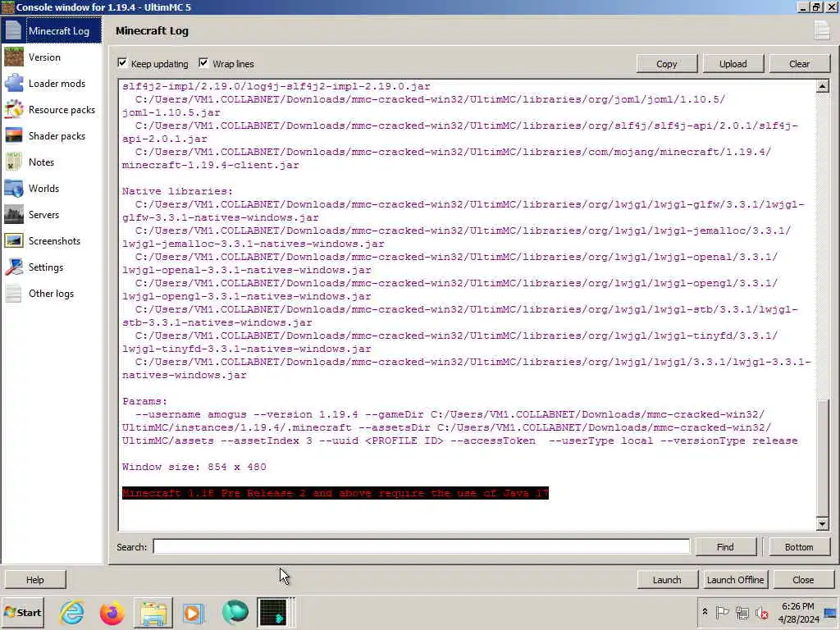
Task: Click the log vertical scrollbar thumb
Action: pos(822,458)
